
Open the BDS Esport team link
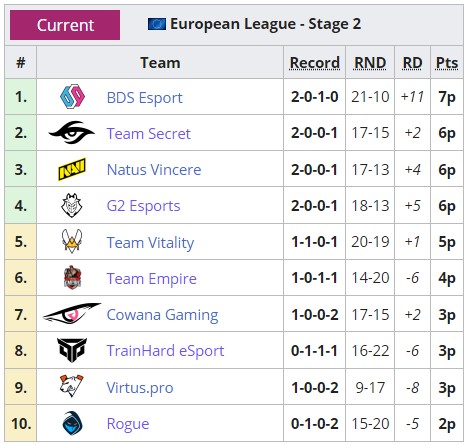click(x=144, y=98)
